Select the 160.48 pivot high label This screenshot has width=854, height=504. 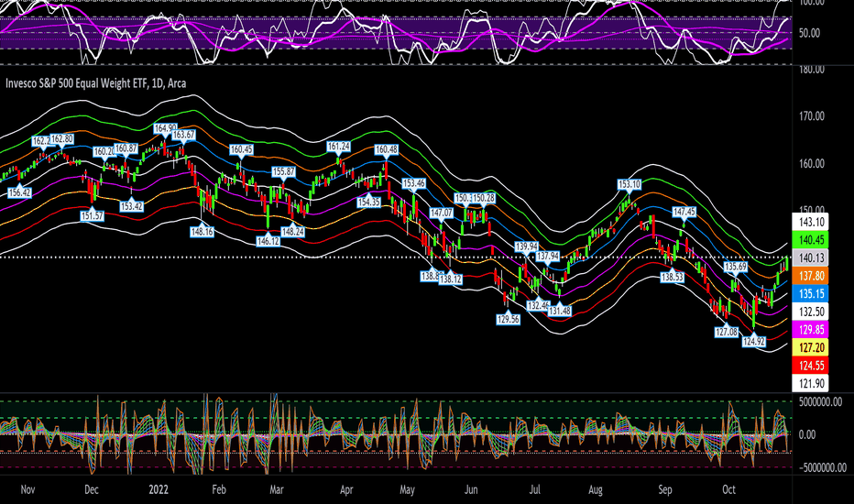(x=387, y=149)
